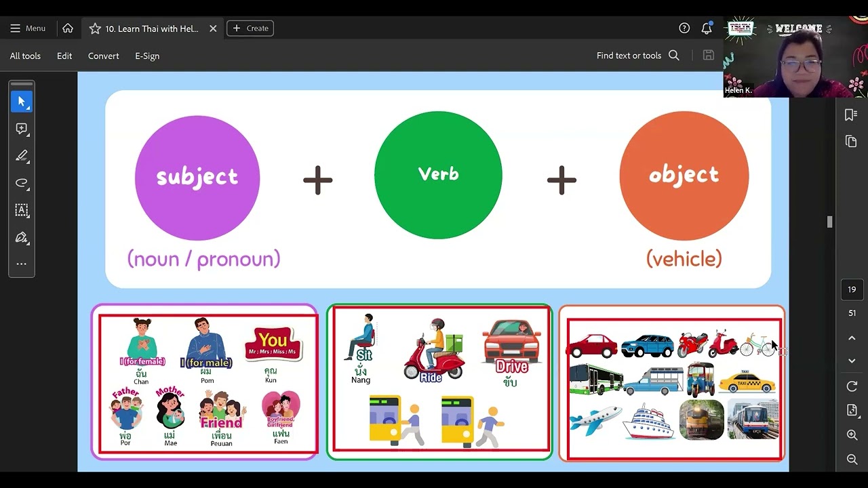The width and height of the screenshot is (868, 488).
Task: Select the Add text box tool
Action: click(22, 210)
